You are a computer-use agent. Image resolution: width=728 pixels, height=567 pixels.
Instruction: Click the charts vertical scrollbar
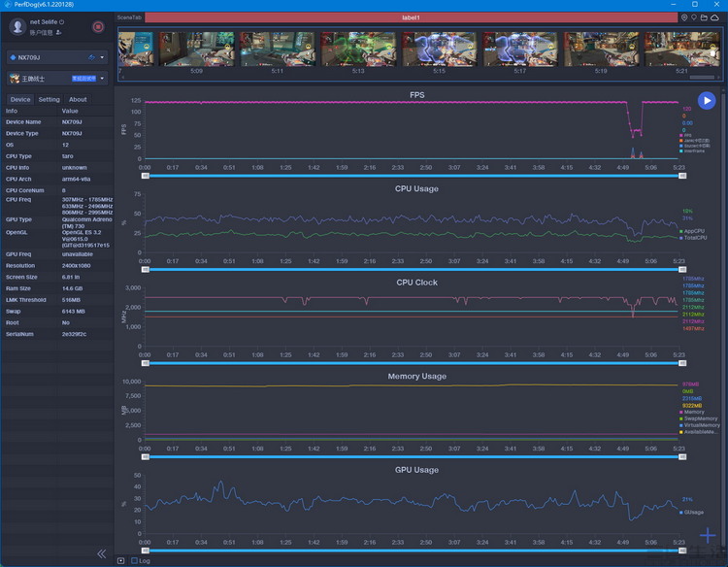[x=722, y=320]
